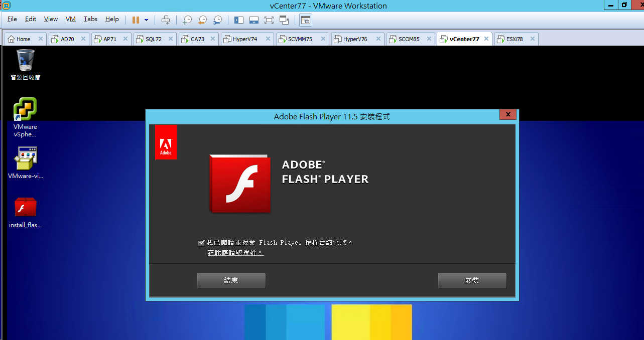Toggle the thumbnail bar icon
The width and height of the screenshot is (644, 340).
click(x=254, y=20)
